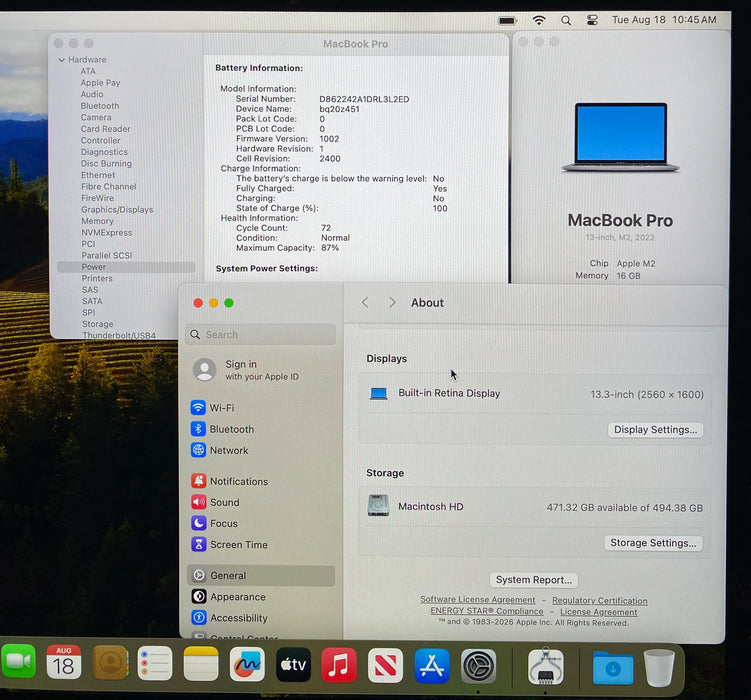
Task: Open Accessibility settings
Action: point(229,618)
